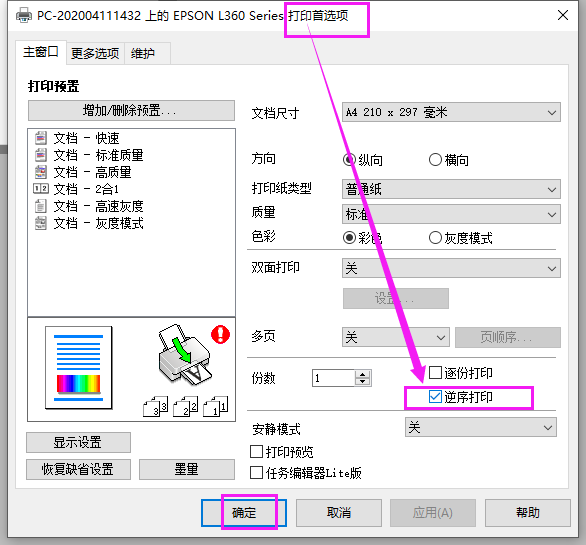Switch to the 更多选项 tab
The image size is (586, 545).
coord(95,53)
